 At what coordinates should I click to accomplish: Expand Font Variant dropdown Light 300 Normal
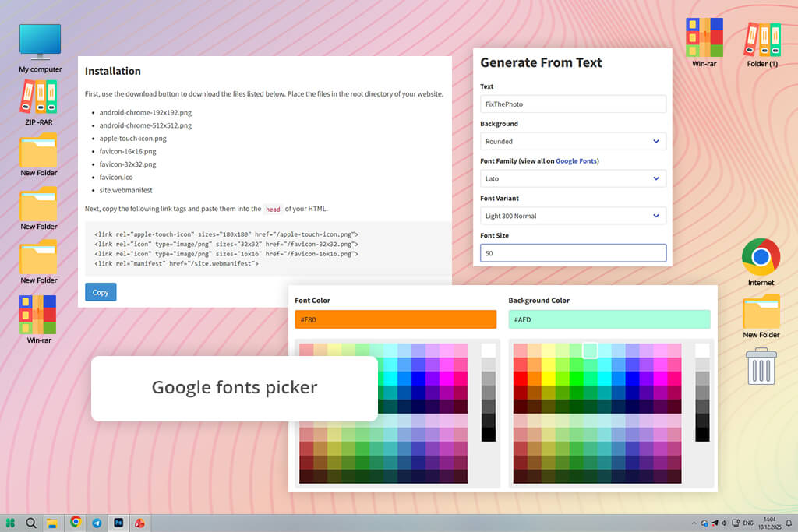click(x=573, y=216)
